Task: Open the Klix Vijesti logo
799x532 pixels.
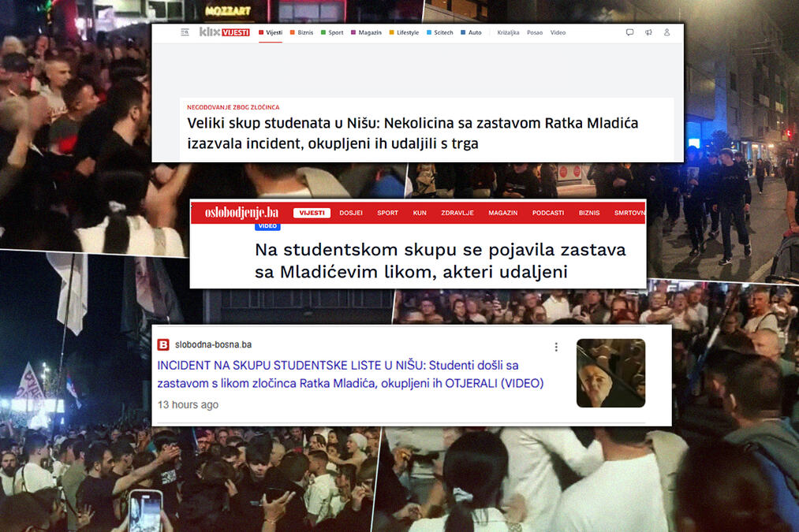Action: 224,32
